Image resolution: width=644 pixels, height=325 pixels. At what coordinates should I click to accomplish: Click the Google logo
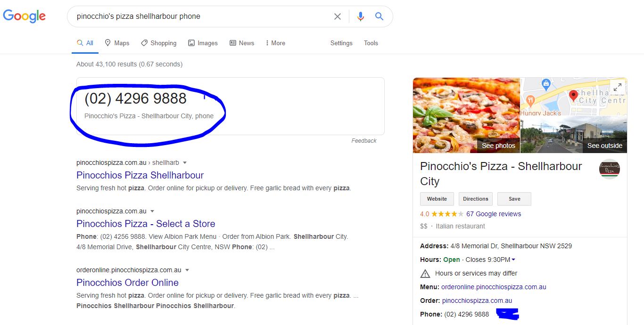(x=24, y=16)
